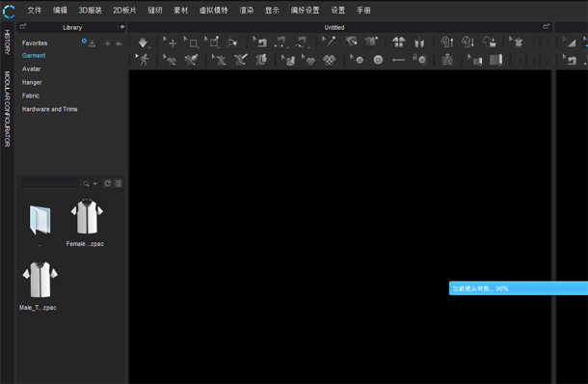Click the back arrow beside Favorites

[119, 44]
